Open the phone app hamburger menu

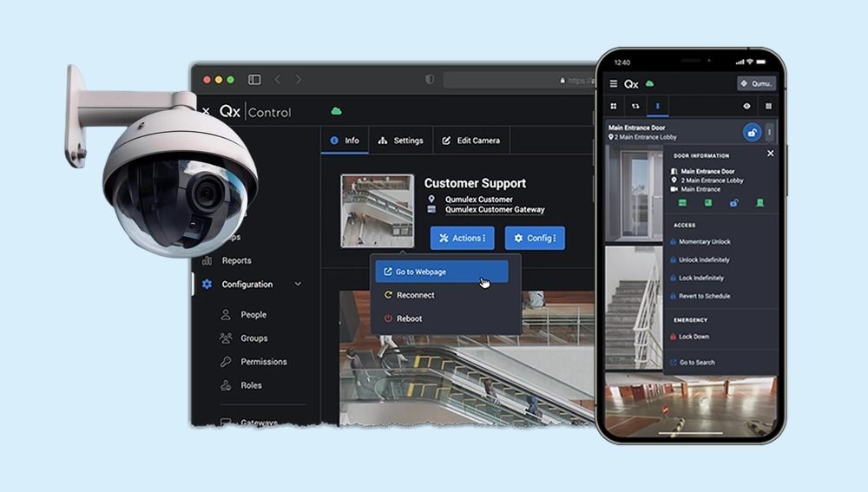[614, 83]
